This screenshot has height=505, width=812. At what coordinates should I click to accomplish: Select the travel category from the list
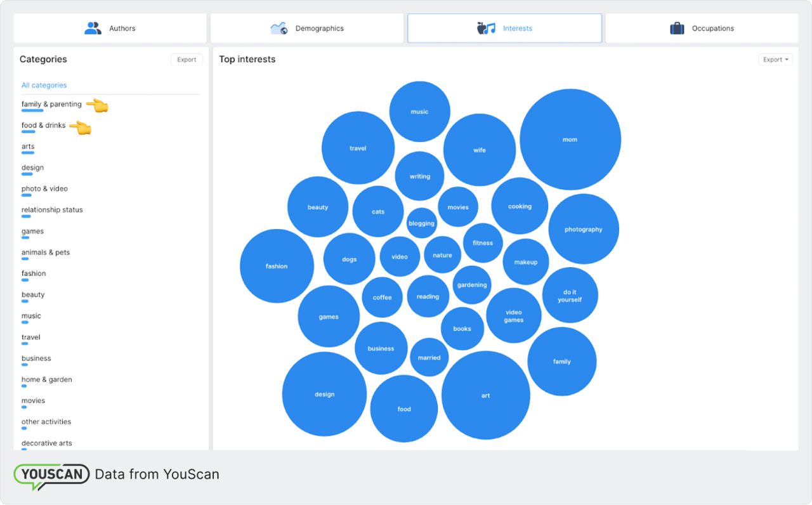point(30,337)
